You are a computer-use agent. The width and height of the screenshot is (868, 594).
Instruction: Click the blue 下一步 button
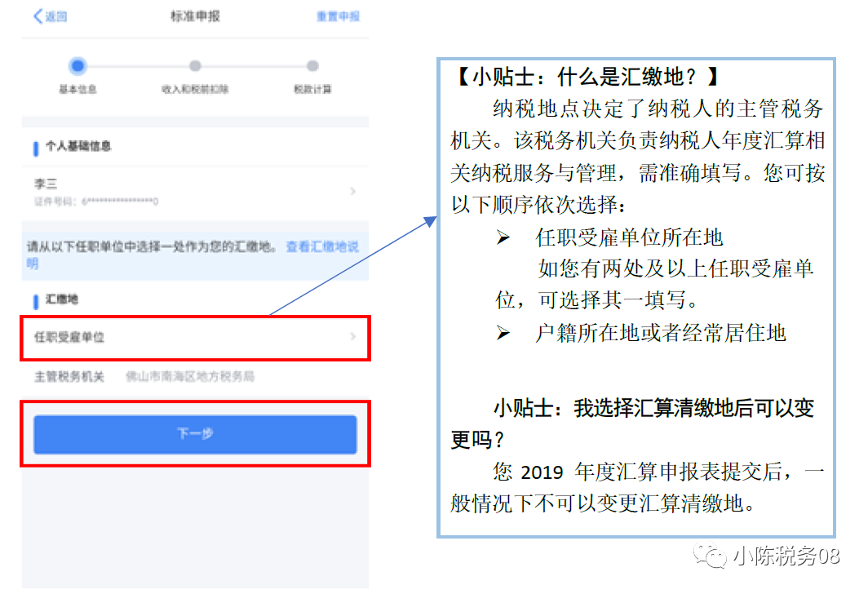[x=195, y=435]
